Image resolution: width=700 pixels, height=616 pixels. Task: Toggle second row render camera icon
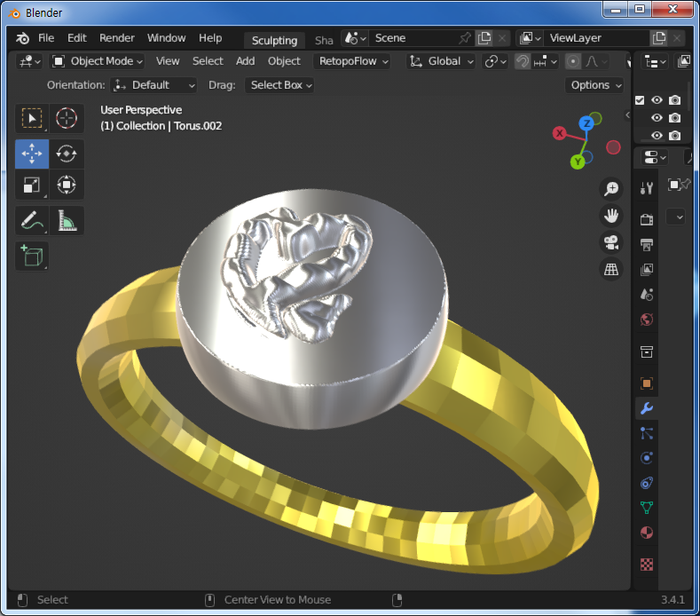[674, 118]
